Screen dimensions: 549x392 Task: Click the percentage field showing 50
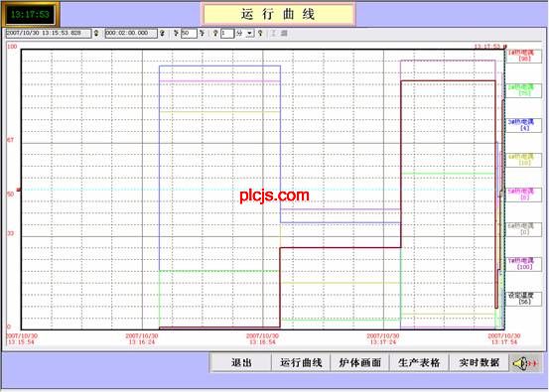(x=189, y=34)
